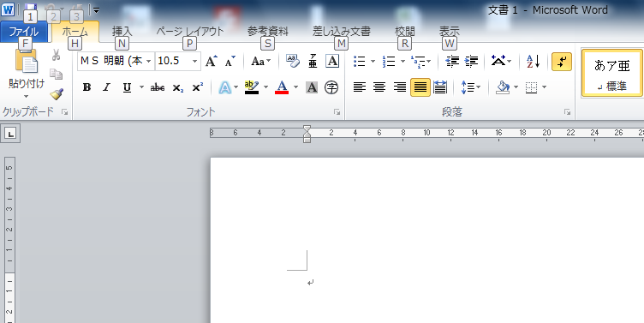
Task: Toggle Show/Hide formatting marks
Action: click(x=562, y=62)
